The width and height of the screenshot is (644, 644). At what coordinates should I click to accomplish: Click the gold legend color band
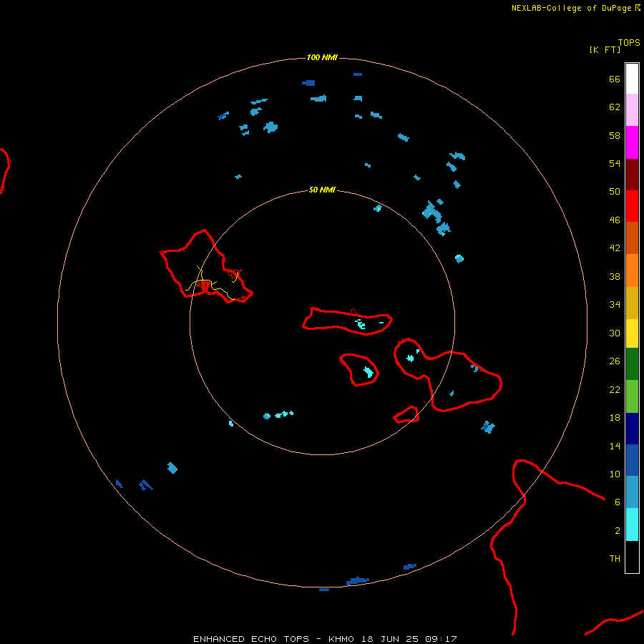point(632,303)
